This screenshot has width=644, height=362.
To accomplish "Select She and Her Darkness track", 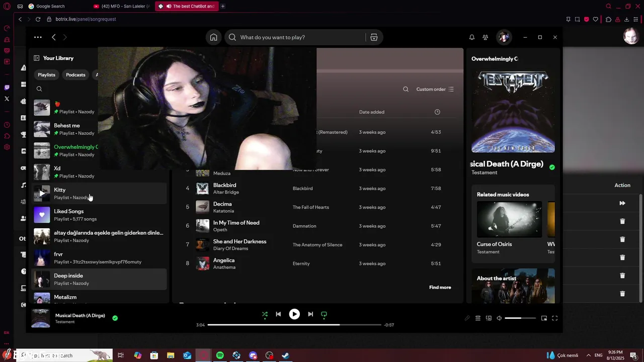I will pos(239,241).
